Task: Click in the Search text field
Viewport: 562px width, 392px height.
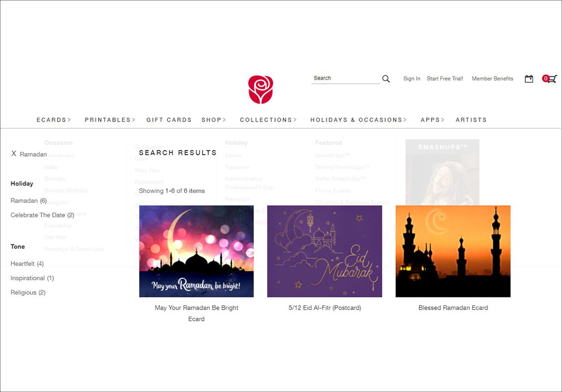Action: click(x=346, y=78)
